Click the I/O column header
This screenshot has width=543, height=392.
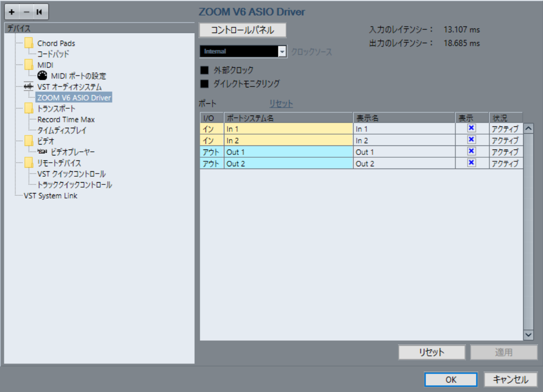click(x=212, y=118)
